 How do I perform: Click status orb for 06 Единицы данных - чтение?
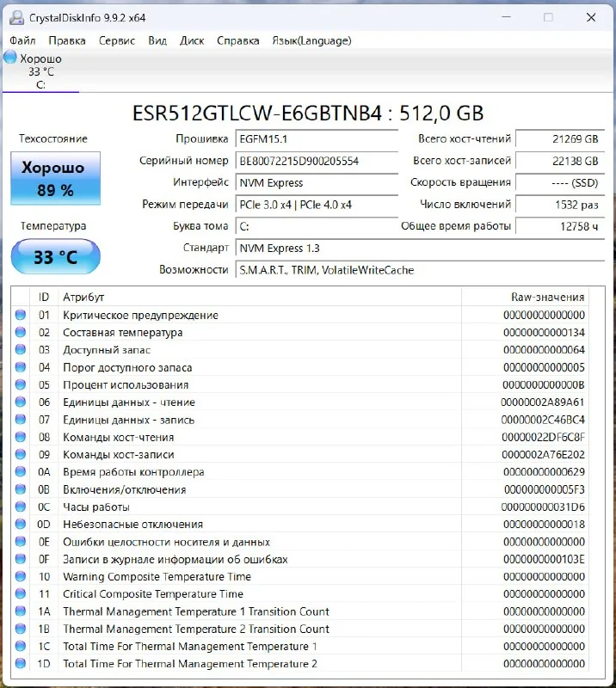coord(20,402)
